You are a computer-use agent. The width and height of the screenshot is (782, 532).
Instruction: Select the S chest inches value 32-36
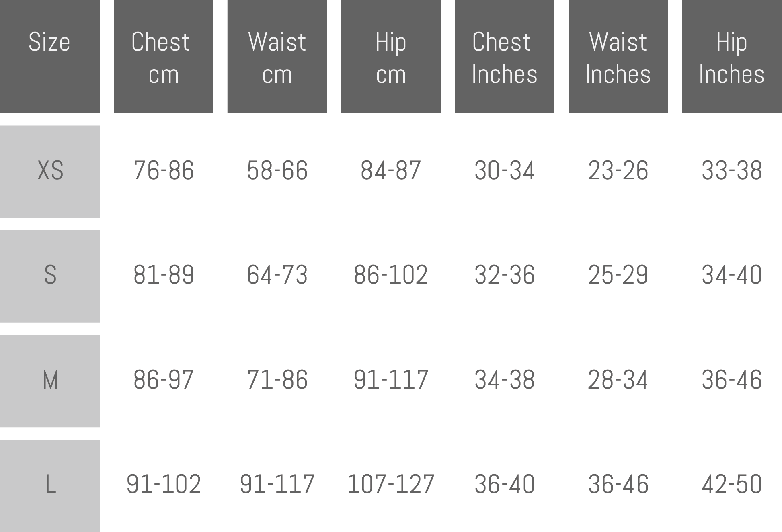[505, 275]
